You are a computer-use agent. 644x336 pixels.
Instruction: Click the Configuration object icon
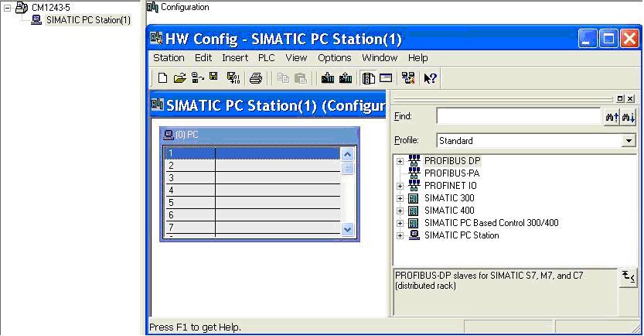point(152,6)
